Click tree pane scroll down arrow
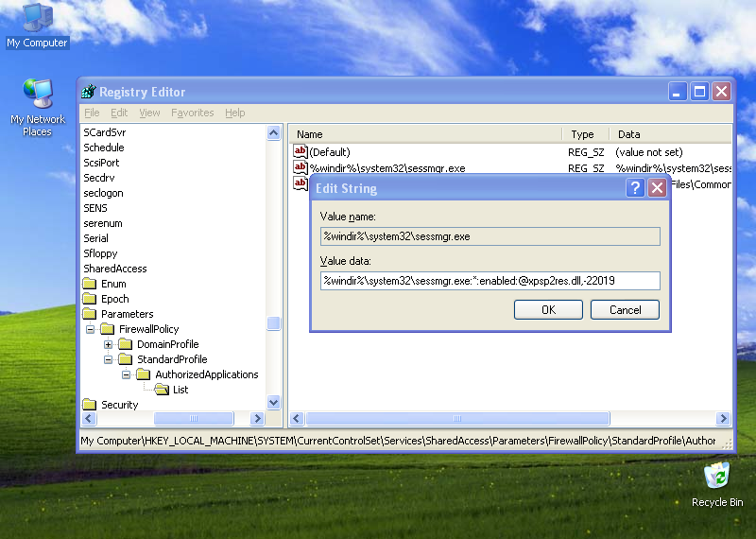This screenshot has width=756, height=539. click(273, 402)
